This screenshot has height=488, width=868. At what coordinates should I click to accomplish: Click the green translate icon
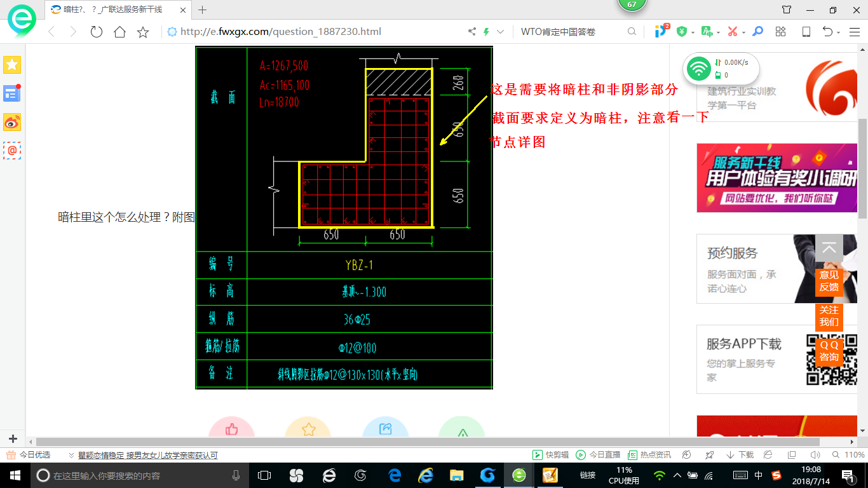pyautogui.click(x=707, y=32)
